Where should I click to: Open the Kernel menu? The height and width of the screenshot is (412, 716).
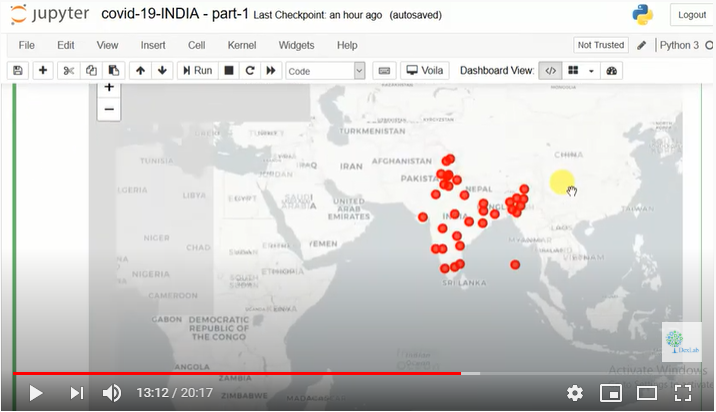coord(242,45)
